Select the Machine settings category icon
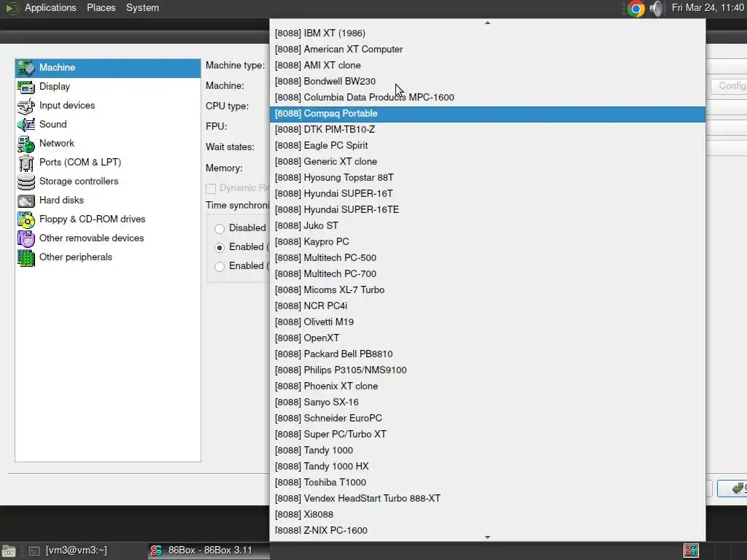 26,68
